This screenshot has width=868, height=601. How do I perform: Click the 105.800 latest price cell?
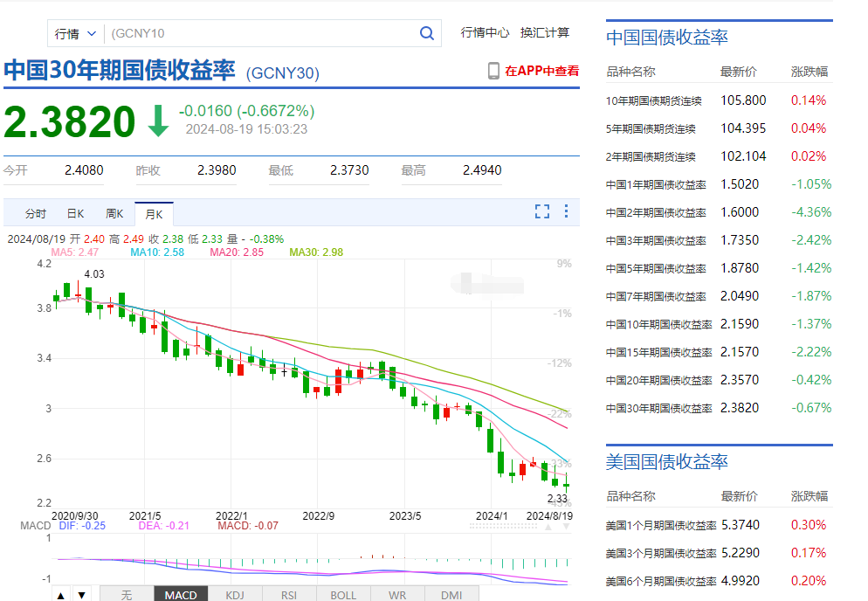pyautogui.click(x=743, y=100)
